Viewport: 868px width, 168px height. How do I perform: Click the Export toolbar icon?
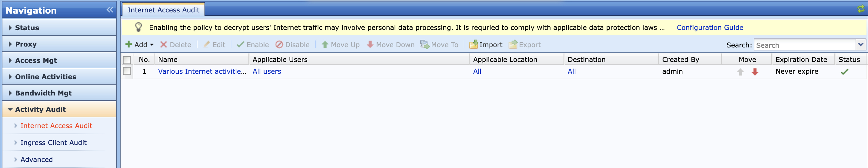(x=513, y=45)
